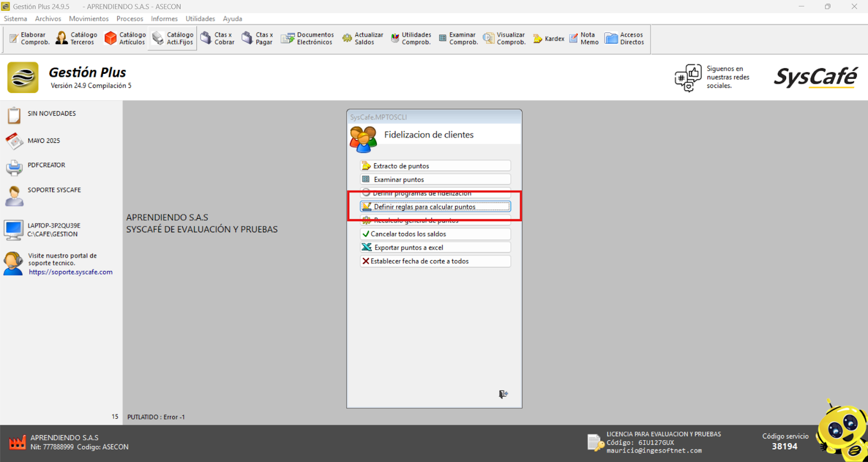Open Nota Memo from toolbar

coord(584,39)
